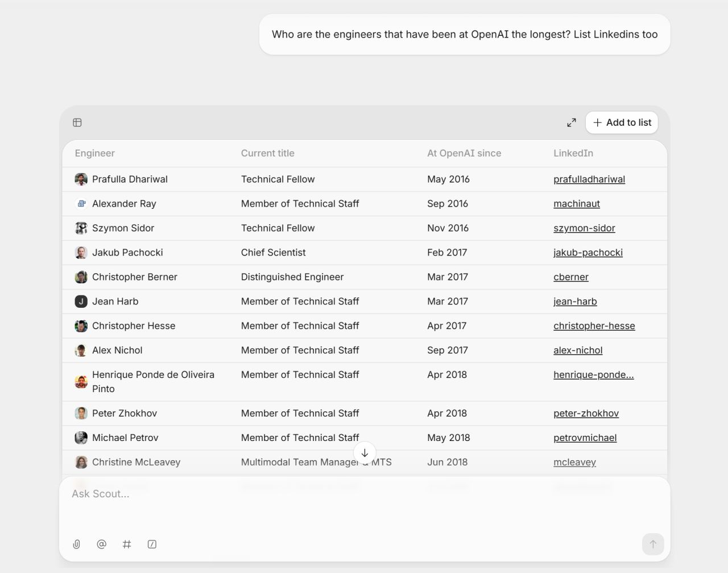Open henrique-ponde LinkedIn link
Screen dimensions: 728x573
(594, 375)
